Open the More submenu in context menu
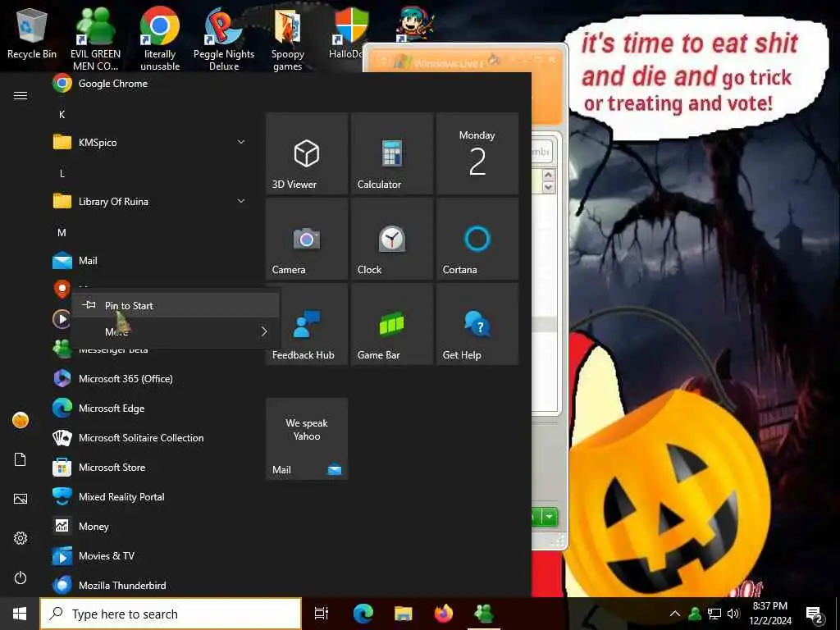The height and width of the screenshot is (630, 840). point(176,331)
